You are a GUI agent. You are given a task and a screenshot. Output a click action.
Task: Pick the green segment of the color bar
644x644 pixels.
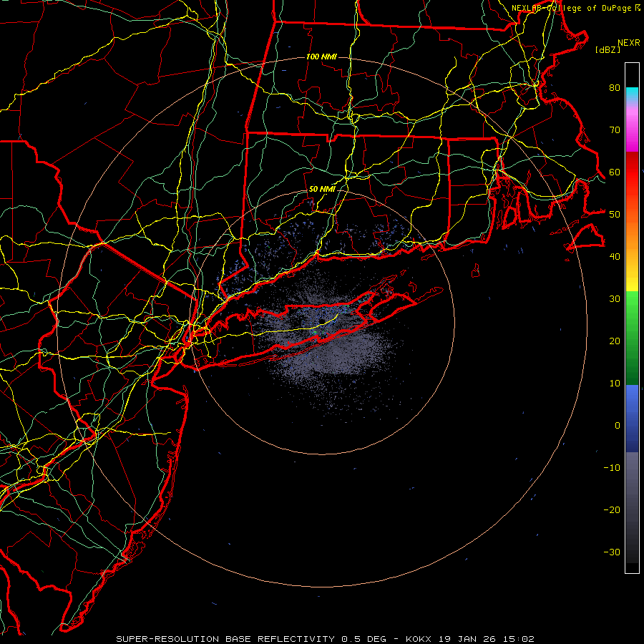click(x=632, y=338)
